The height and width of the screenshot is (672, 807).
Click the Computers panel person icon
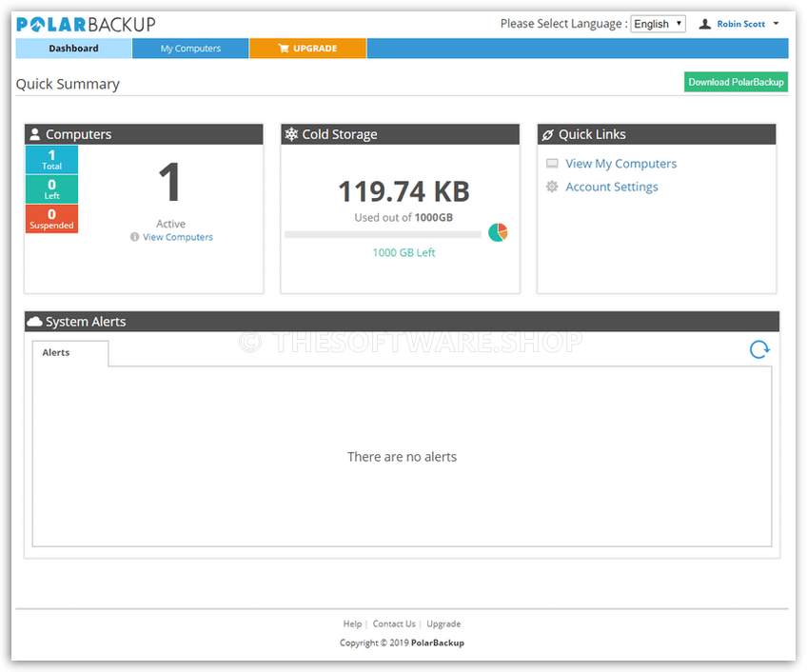[34, 133]
